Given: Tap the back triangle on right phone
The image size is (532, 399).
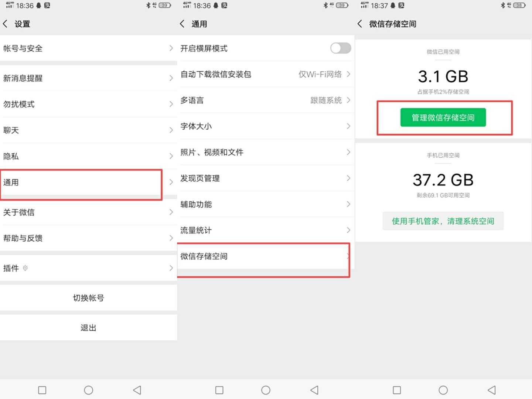Looking at the screenshot, I should pos(492,390).
